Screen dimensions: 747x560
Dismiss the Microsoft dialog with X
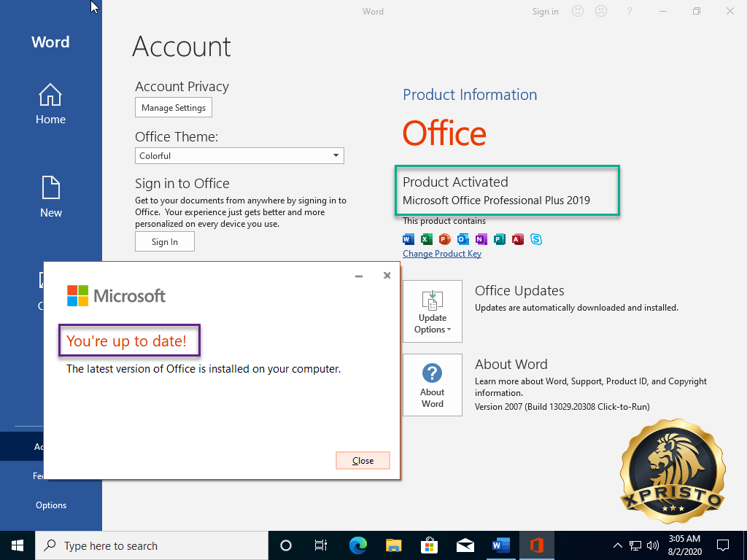[387, 276]
